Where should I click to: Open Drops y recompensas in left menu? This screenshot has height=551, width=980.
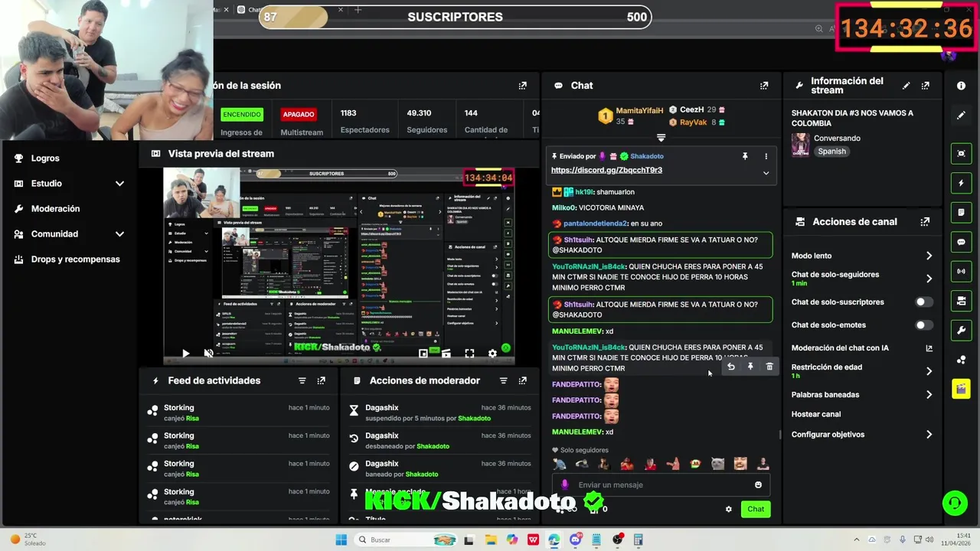click(75, 259)
